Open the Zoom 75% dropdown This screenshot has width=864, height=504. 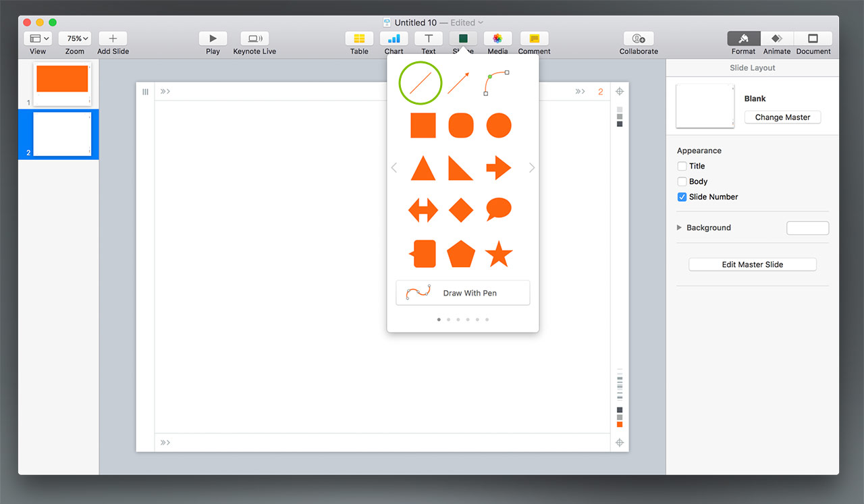point(74,39)
